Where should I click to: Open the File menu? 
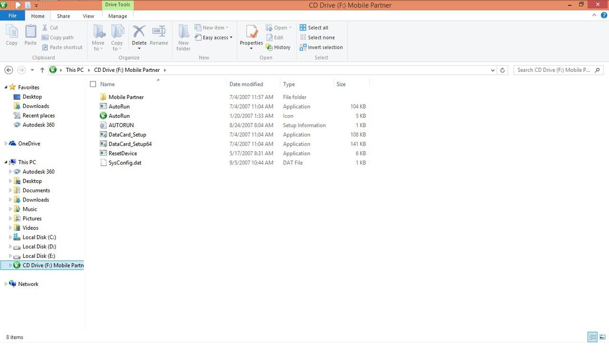(x=12, y=16)
